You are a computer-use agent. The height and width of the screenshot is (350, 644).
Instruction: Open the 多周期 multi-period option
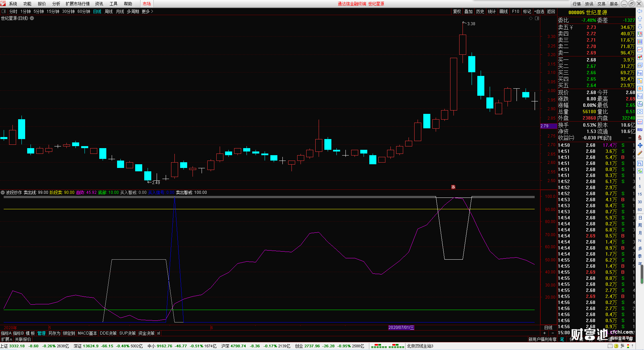point(133,11)
